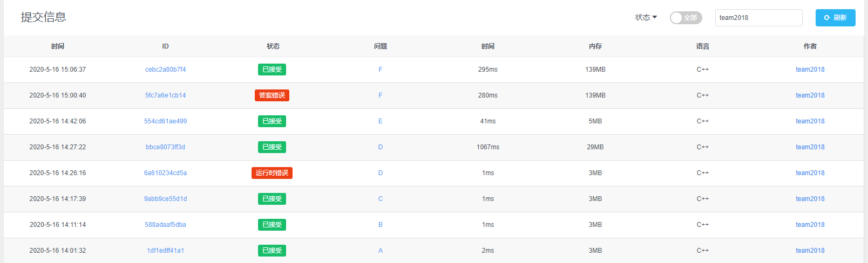Click the team2018 search input field
This screenshot has width=868, height=263.
758,18
